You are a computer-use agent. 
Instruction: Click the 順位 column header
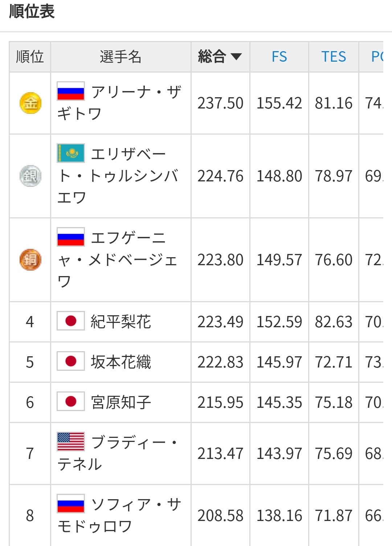point(30,57)
